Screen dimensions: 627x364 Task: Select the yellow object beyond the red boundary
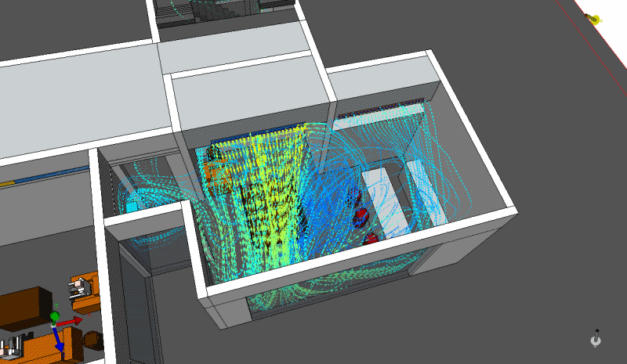(x=596, y=20)
